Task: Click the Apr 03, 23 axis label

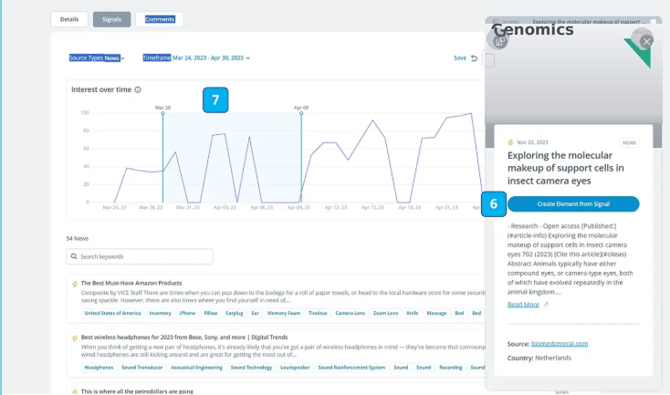Action: (225, 207)
